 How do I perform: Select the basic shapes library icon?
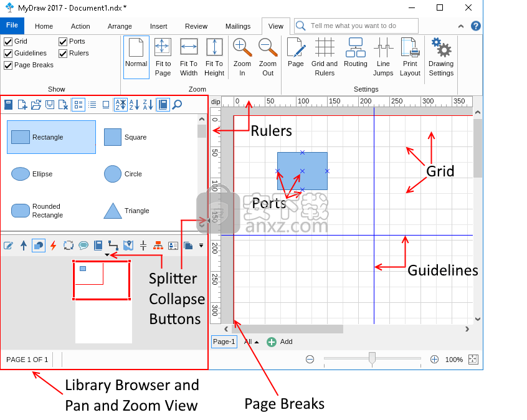(x=39, y=246)
